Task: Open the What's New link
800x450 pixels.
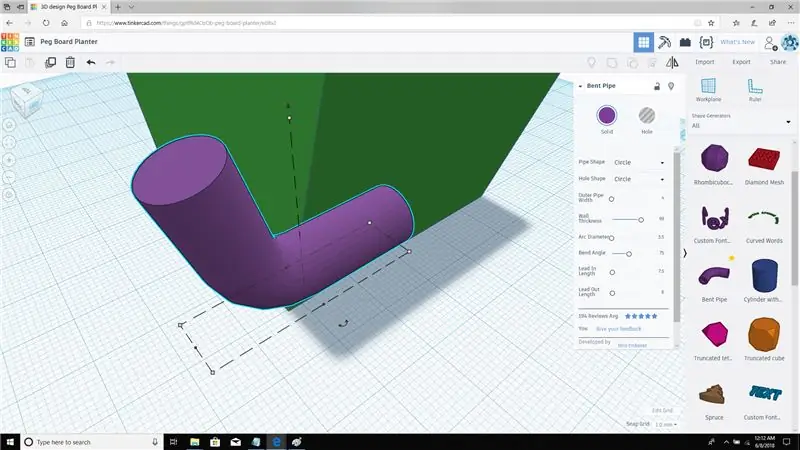Action: point(737,42)
